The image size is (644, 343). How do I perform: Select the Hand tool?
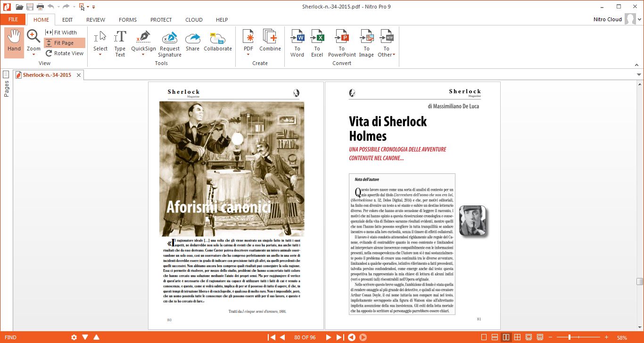click(x=14, y=41)
